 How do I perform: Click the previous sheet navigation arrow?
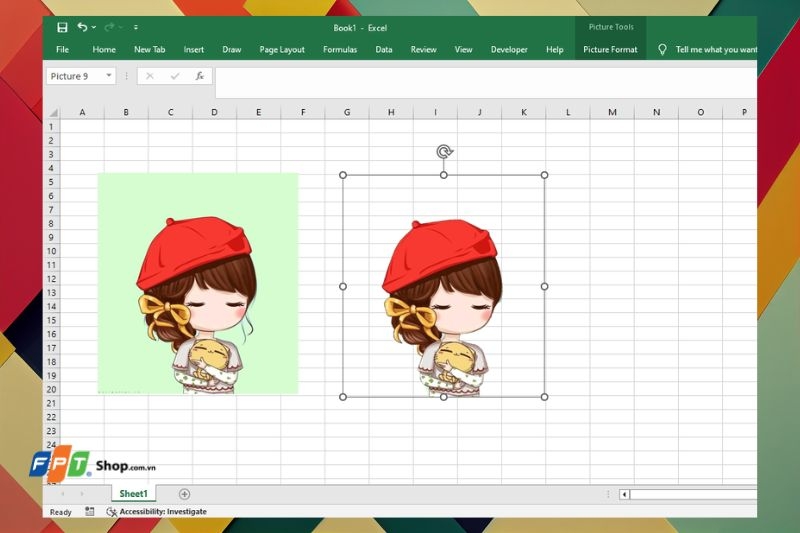[x=63, y=494]
